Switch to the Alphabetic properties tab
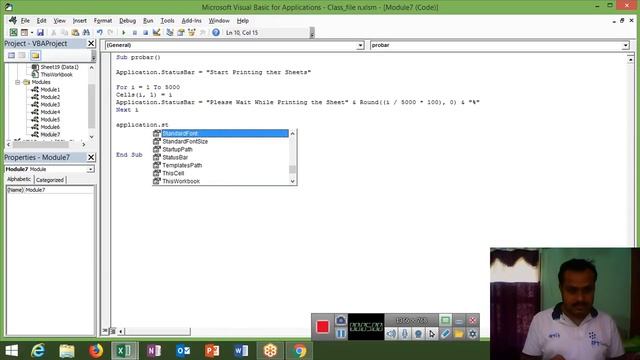 pyautogui.click(x=19, y=180)
